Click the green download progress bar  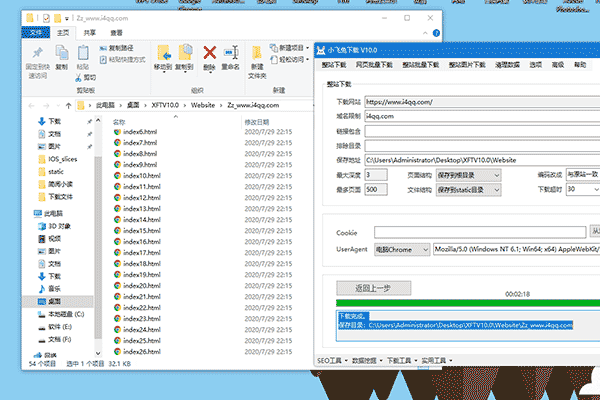click(x=468, y=303)
